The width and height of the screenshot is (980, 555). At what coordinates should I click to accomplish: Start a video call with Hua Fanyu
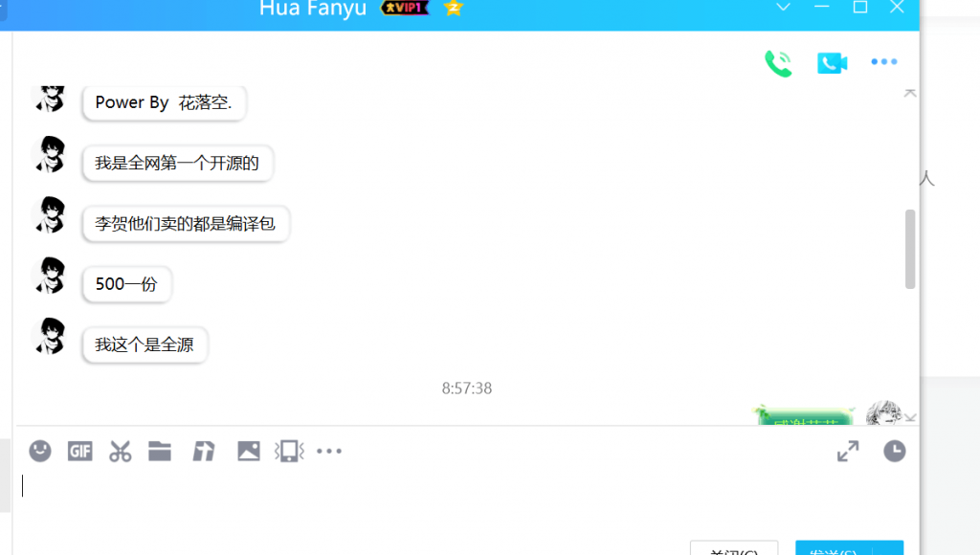pos(832,61)
